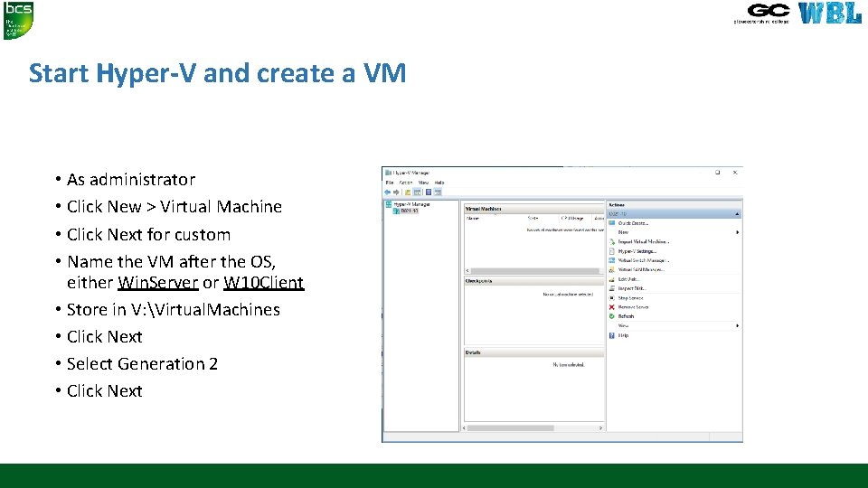Click the 'Select Generation 2' bullet
Image resolution: width=868 pixels, height=488 pixels.
(x=142, y=364)
